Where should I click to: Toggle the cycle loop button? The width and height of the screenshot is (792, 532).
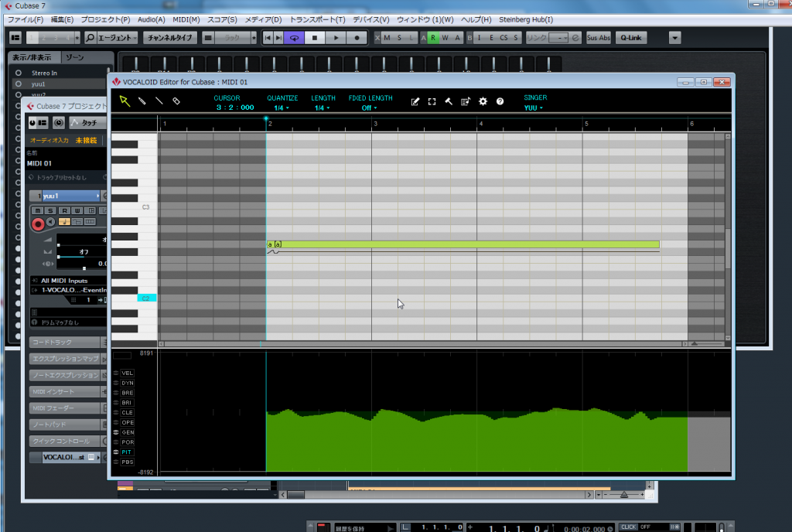point(294,38)
